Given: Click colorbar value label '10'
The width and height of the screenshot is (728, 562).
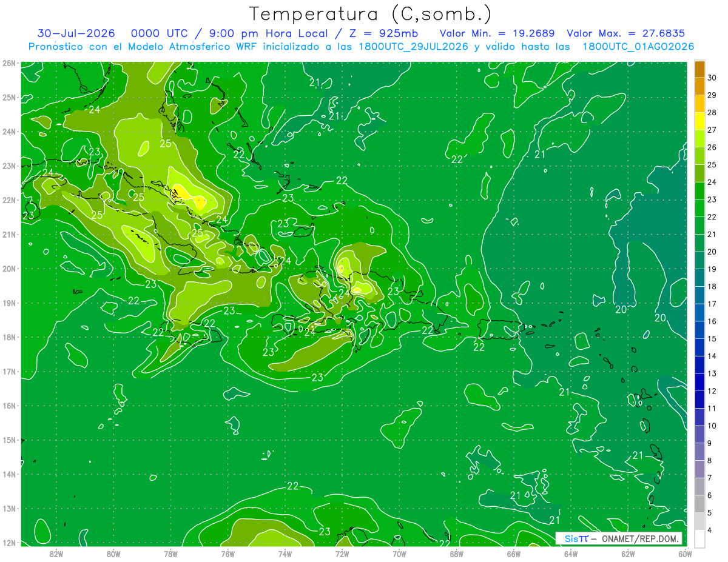Looking at the screenshot, I should click(x=712, y=426).
